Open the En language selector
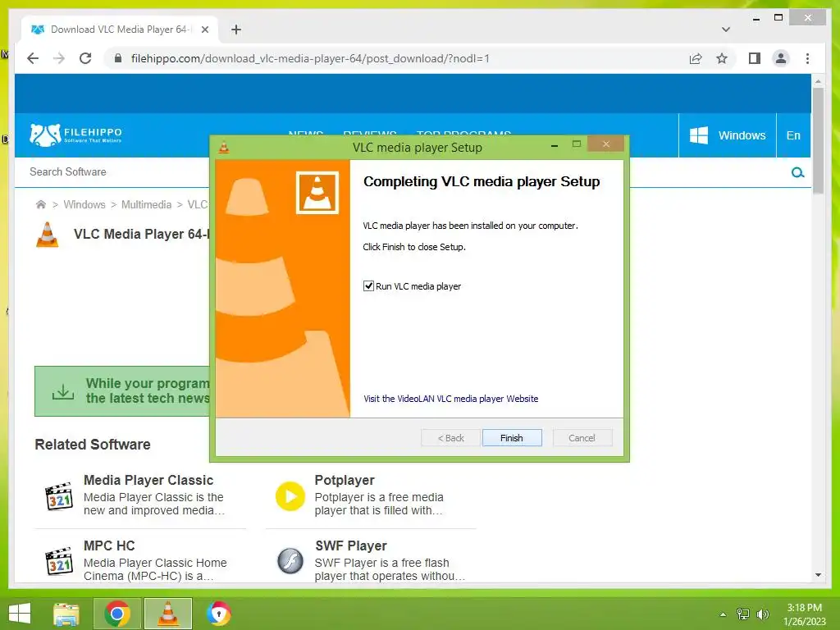This screenshot has width=840, height=630. (x=793, y=135)
